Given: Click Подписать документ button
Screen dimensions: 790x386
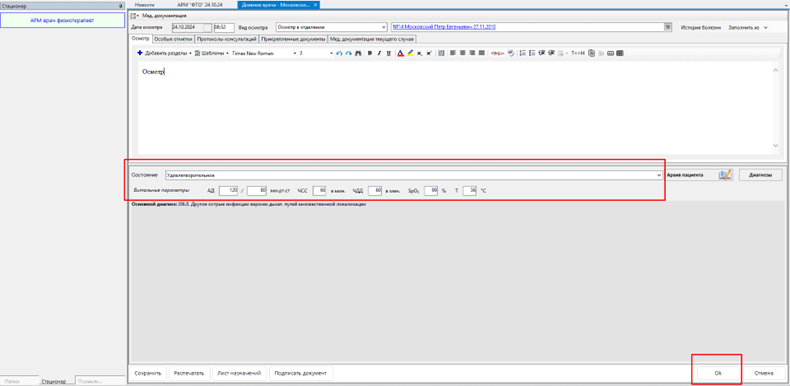Looking at the screenshot, I should pyautogui.click(x=301, y=373).
